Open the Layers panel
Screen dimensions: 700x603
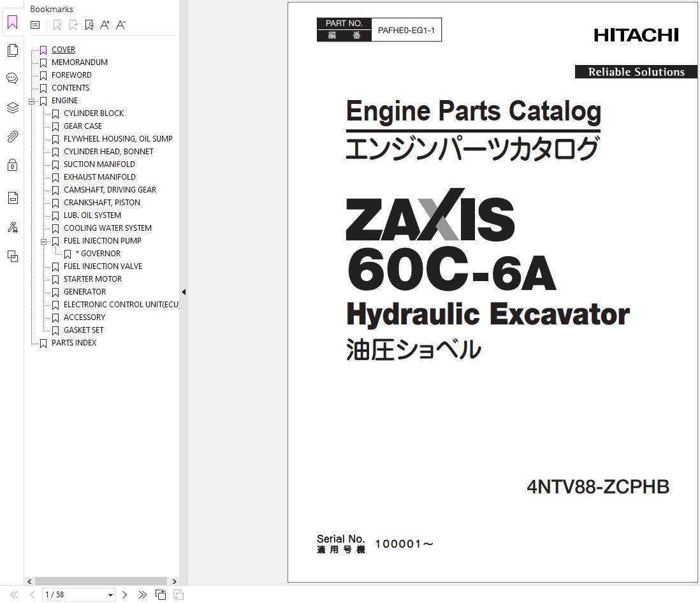click(x=12, y=108)
